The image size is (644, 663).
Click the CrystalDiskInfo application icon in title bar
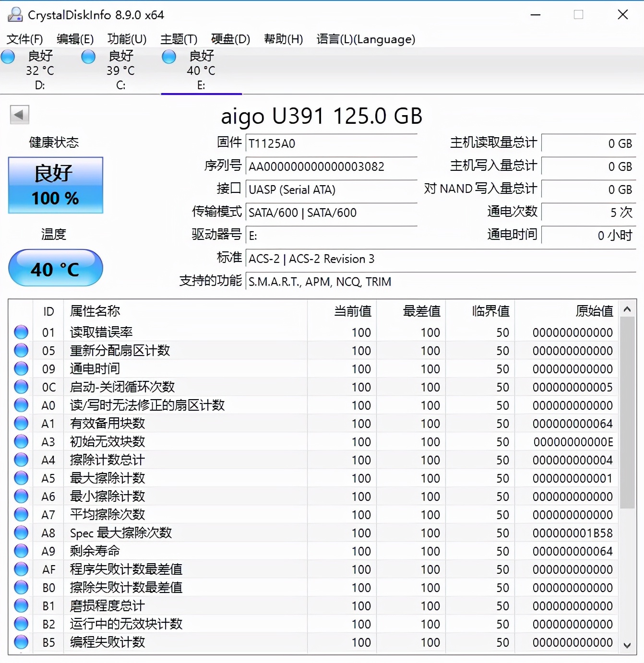(x=14, y=14)
